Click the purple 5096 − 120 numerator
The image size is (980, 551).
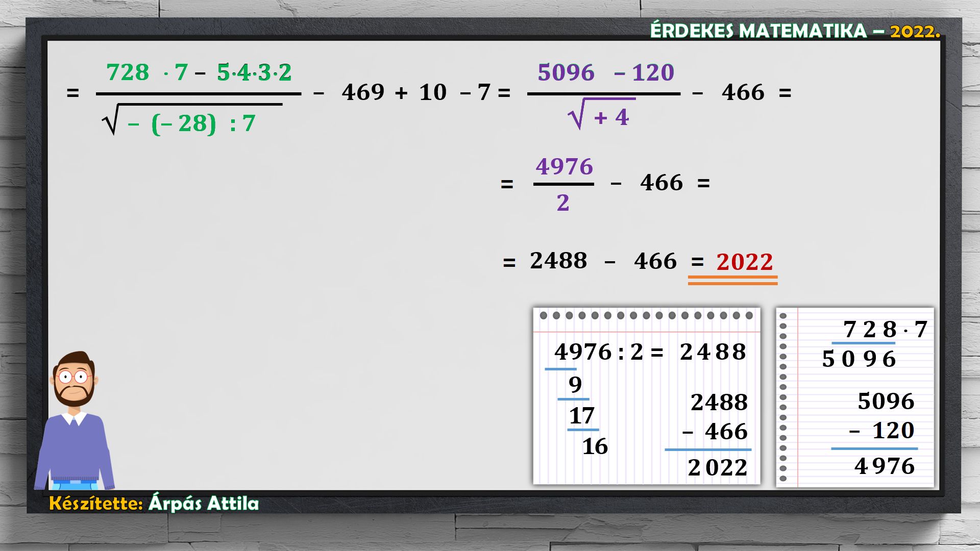tap(605, 72)
